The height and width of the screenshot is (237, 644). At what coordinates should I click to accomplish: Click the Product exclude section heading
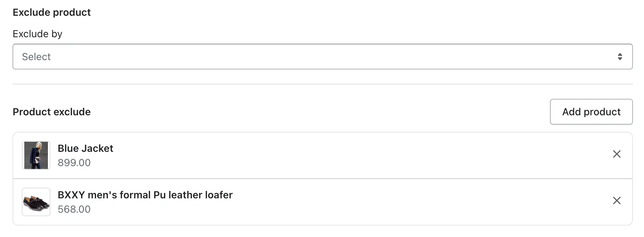click(x=52, y=112)
